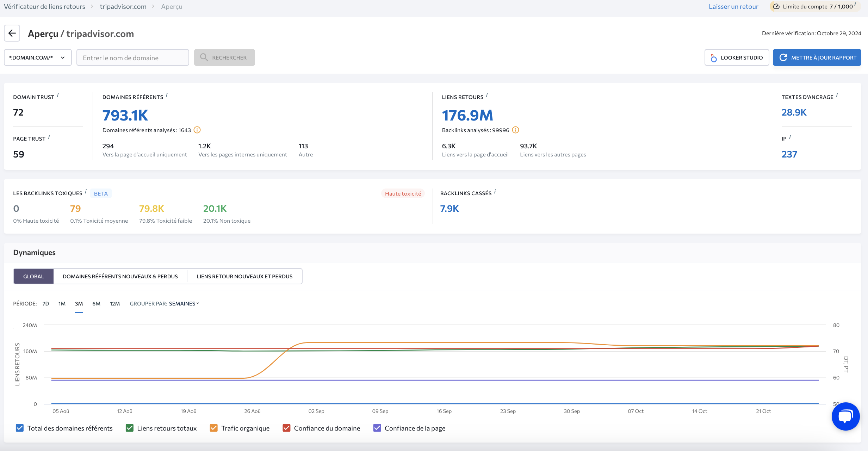Select the 6M period
The height and width of the screenshot is (451, 868).
point(96,303)
